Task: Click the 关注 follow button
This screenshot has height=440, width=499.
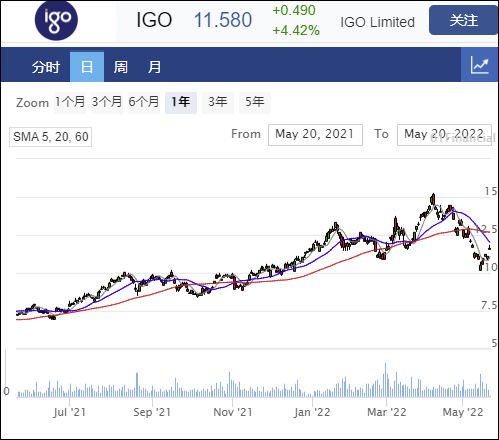Action: coord(464,20)
